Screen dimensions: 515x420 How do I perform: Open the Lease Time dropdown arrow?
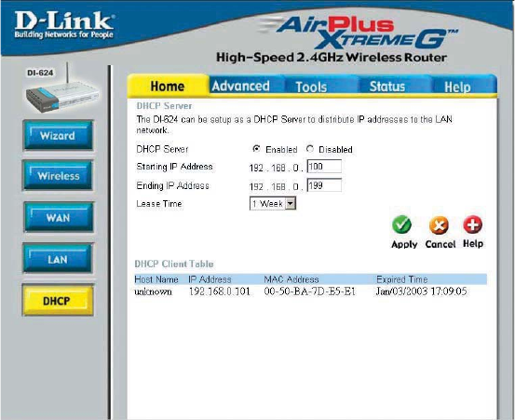(x=290, y=204)
